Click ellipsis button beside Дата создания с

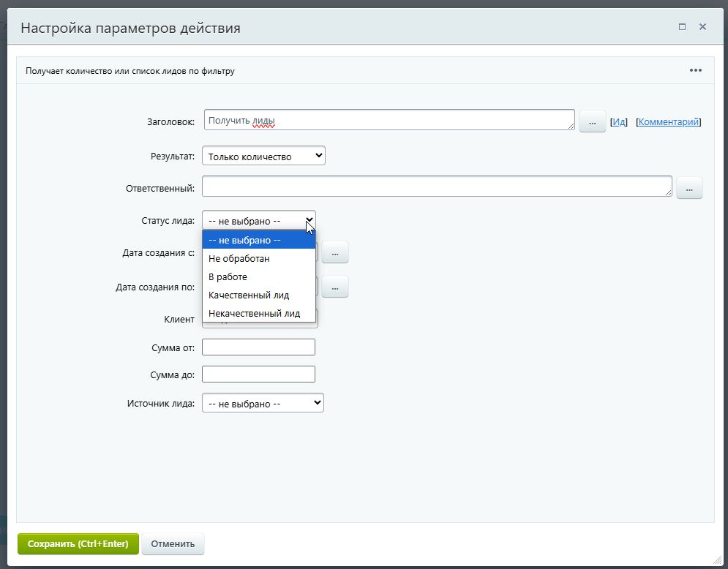pos(335,252)
